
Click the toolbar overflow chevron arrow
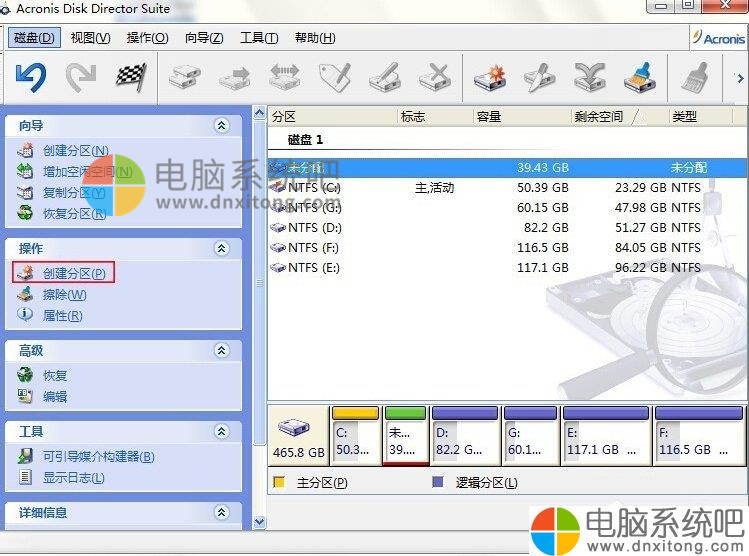(x=740, y=78)
